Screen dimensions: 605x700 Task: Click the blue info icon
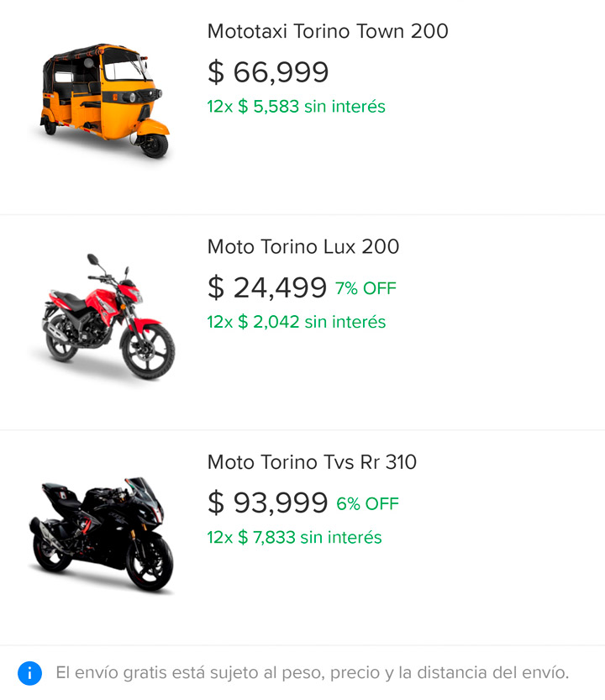30,673
